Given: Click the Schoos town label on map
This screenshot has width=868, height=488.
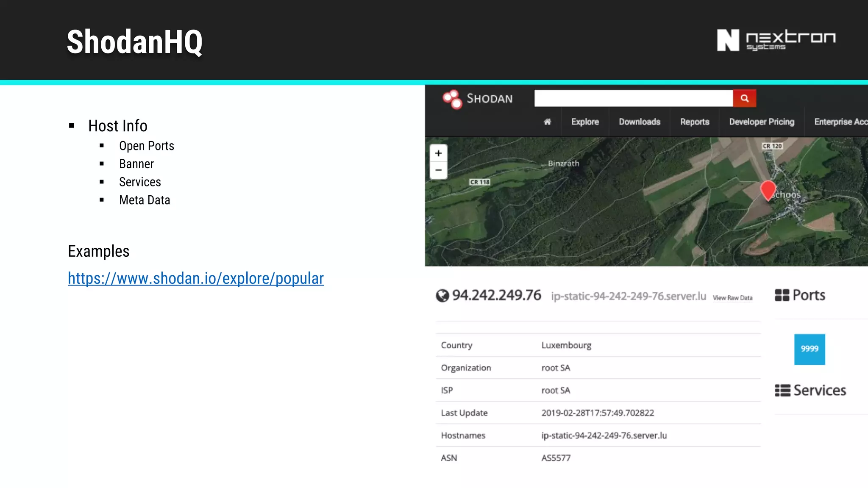Looking at the screenshot, I should pos(786,195).
